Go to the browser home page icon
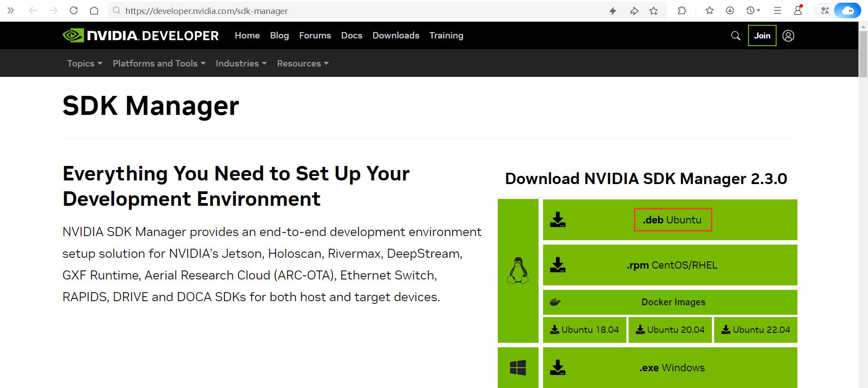The height and width of the screenshot is (388, 868). 94,10
